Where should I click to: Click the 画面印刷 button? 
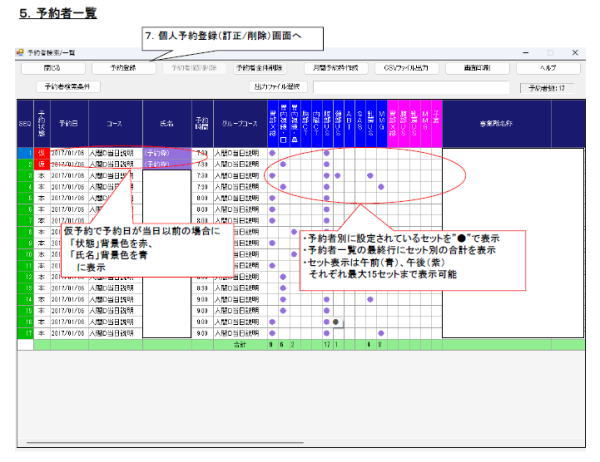click(x=477, y=68)
